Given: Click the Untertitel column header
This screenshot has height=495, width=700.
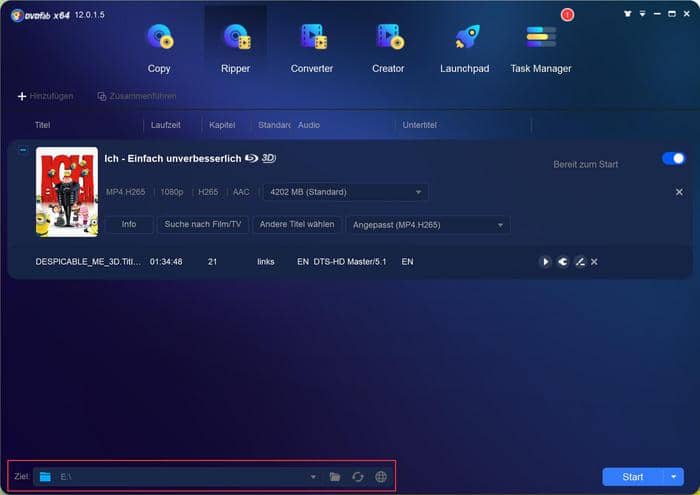Looking at the screenshot, I should (419, 125).
